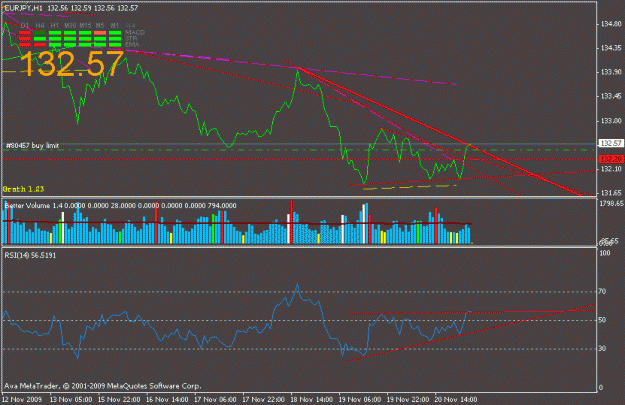Click the orange MACD cell under M5
625x405 pixels.
pos(100,33)
